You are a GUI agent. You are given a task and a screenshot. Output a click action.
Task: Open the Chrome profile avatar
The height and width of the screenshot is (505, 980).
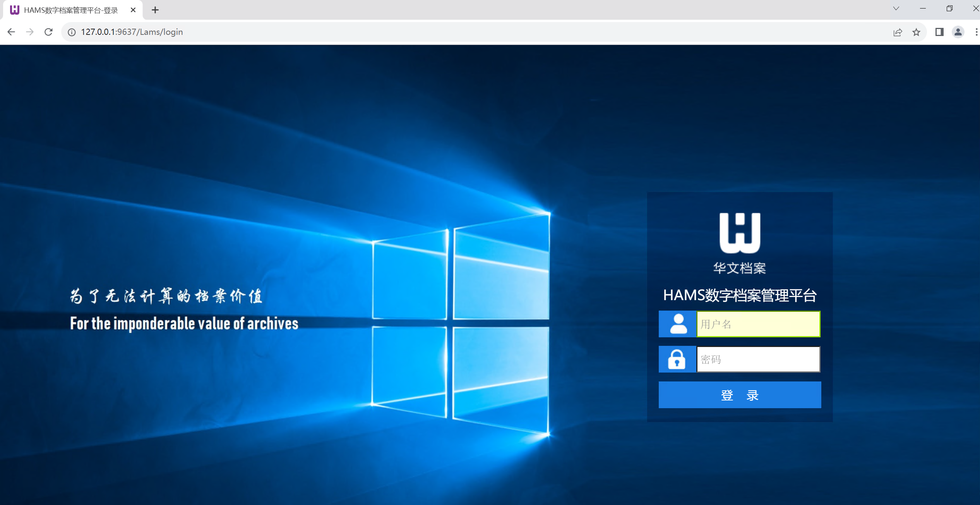tap(958, 32)
